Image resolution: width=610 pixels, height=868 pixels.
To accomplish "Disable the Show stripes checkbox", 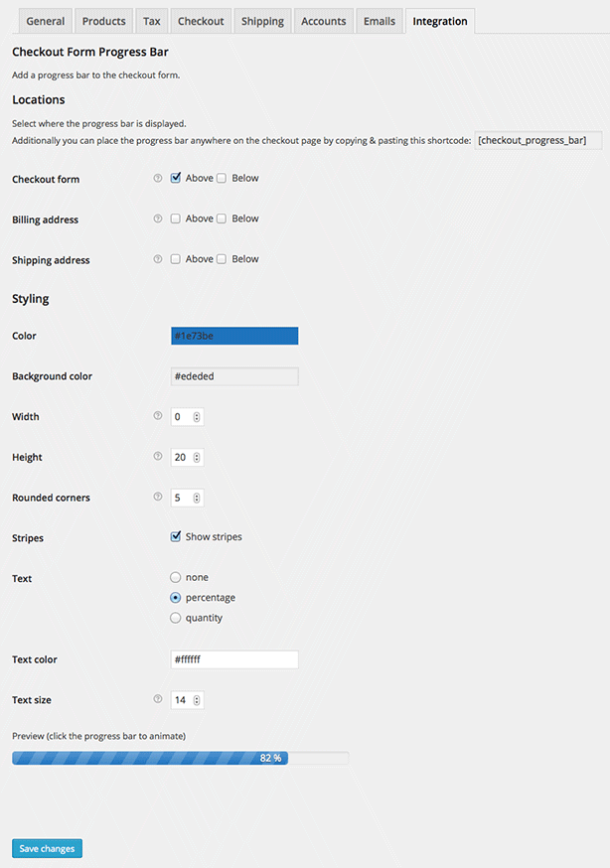I will pos(176,536).
